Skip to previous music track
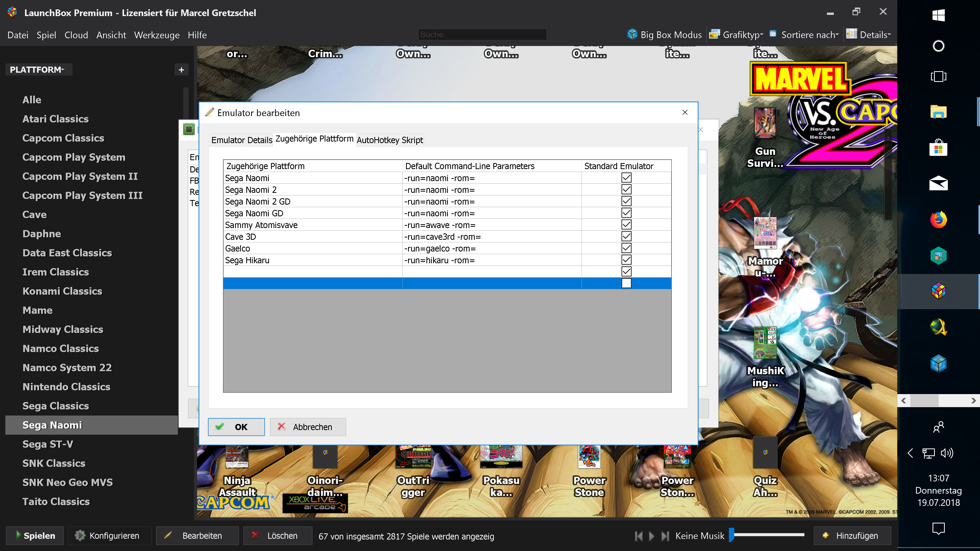980x551 pixels. point(639,536)
